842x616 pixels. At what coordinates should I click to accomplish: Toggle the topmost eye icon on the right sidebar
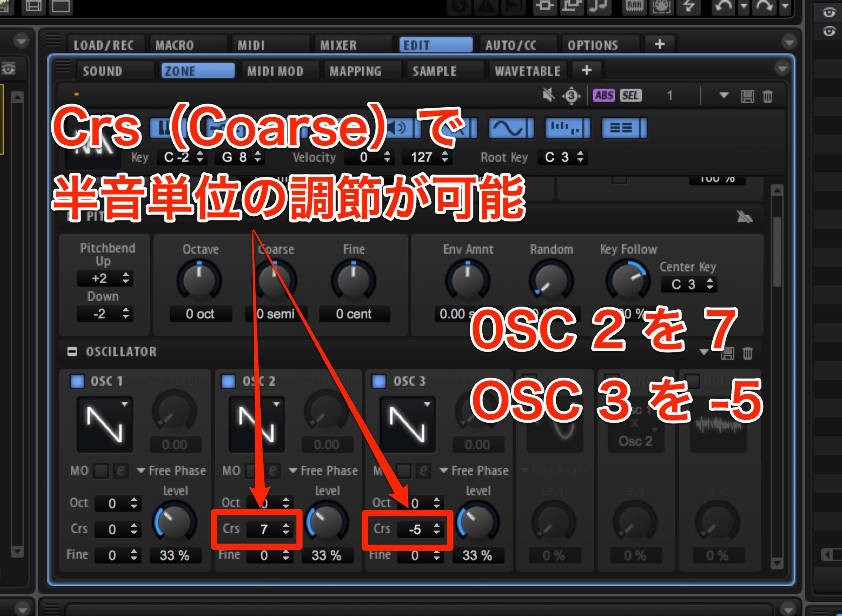[829, 13]
